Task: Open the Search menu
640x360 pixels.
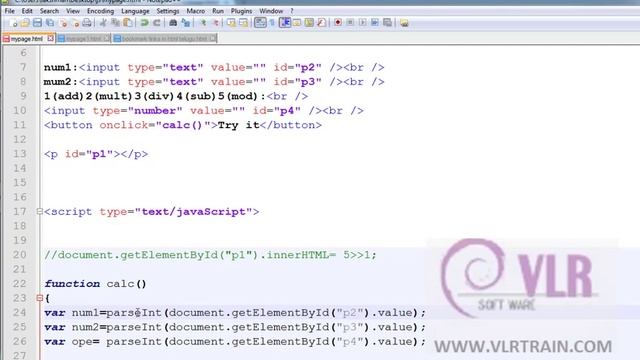Action: tap(49, 11)
